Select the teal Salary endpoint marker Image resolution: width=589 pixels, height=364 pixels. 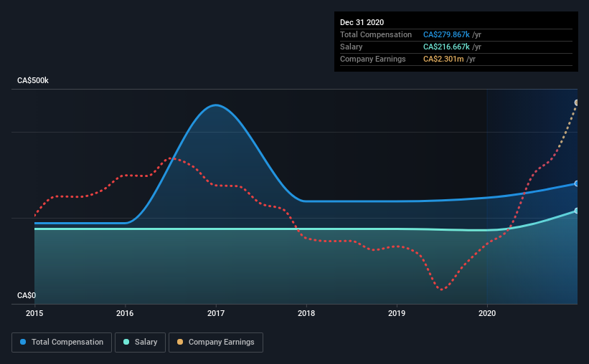577,211
